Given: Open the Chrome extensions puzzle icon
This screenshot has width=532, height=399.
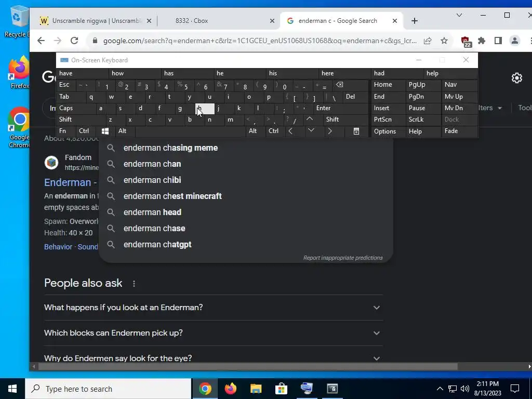Looking at the screenshot, I should click(x=482, y=41).
